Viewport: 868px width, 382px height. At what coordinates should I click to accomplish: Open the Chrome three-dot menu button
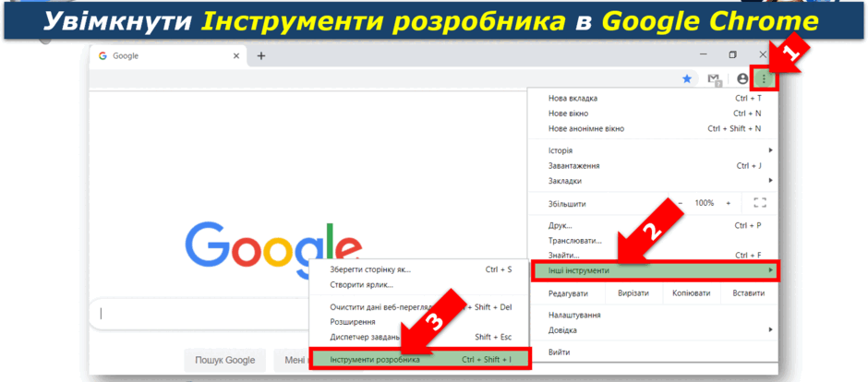[764, 79]
